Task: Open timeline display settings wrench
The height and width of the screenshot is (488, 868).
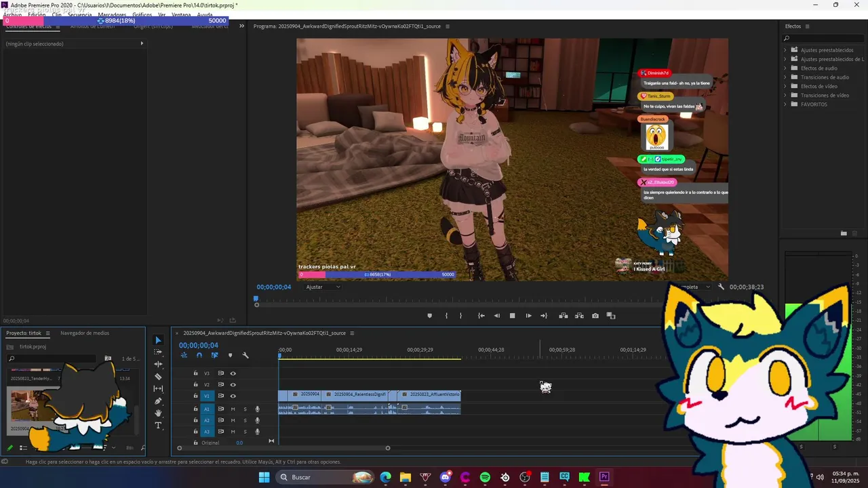Action: tap(245, 355)
